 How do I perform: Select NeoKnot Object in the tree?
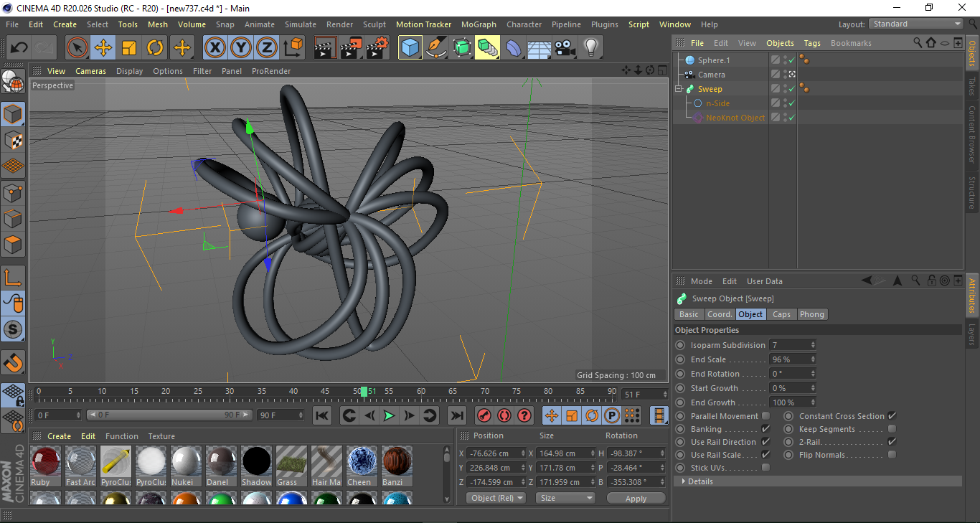tap(735, 118)
